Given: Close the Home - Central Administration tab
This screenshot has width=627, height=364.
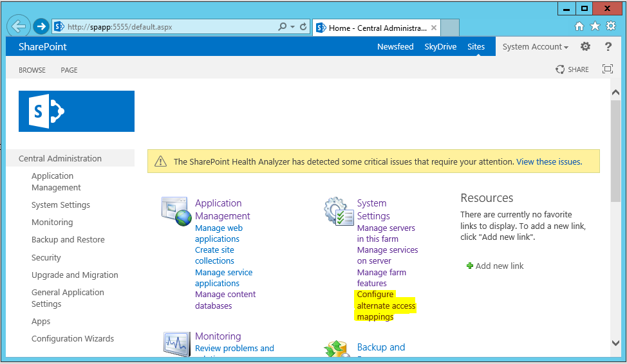Looking at the screenshot, I should coord(434,28).
